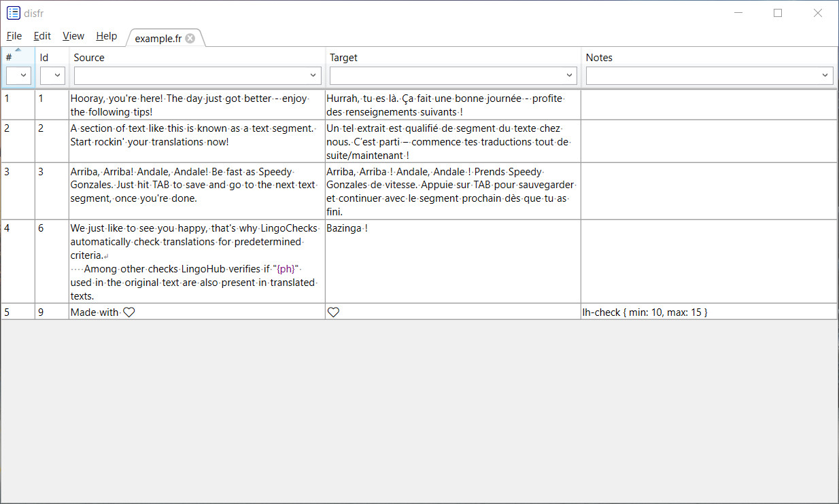Select Id cell with value 6
The width and height of the screenshot is (839, 504).
52,262
